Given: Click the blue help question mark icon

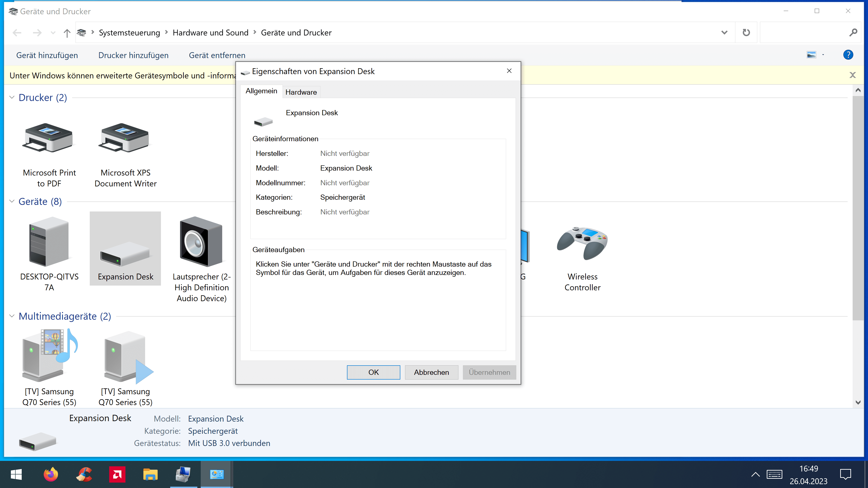Looking at the screenshot, I should [x=848, y=55].
